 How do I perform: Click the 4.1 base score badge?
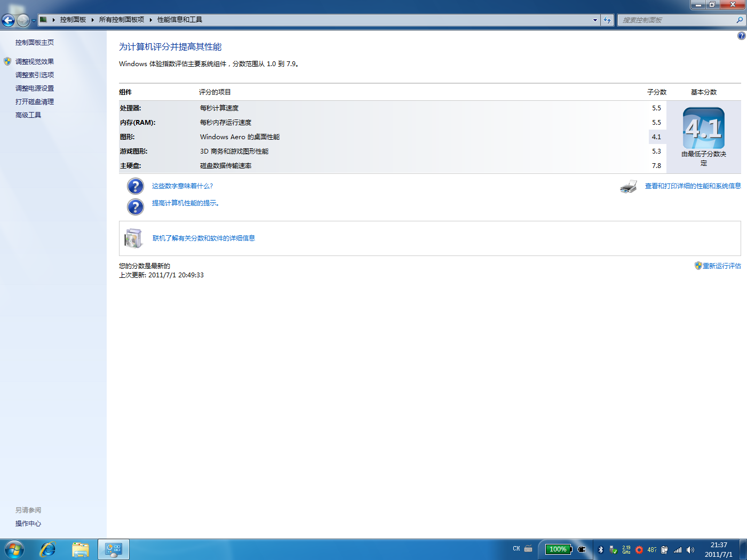[704, 128]
